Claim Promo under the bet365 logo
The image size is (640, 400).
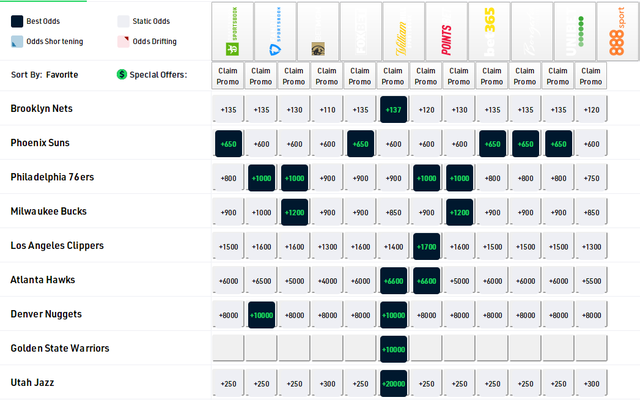[491, 75]
